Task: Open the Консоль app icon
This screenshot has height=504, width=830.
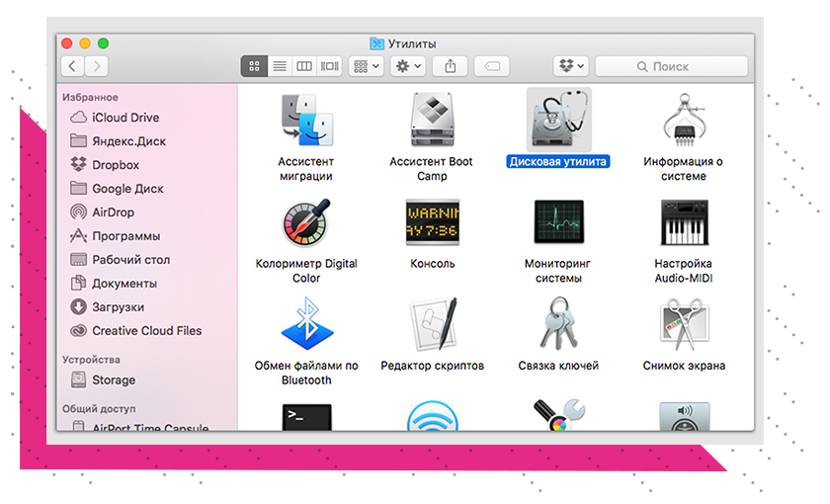Action: point(433,223)
